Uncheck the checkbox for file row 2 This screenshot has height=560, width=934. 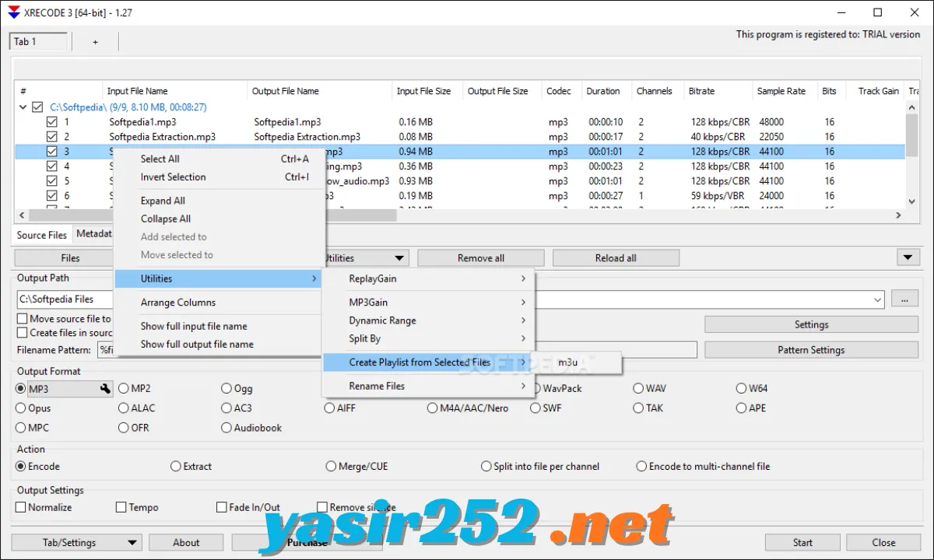tap(52, 137)
